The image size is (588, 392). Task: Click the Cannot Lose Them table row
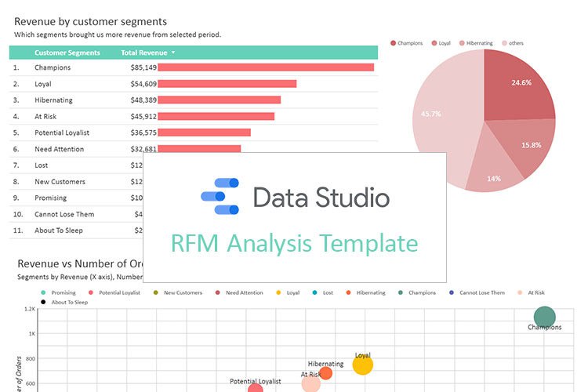[76, 214]
